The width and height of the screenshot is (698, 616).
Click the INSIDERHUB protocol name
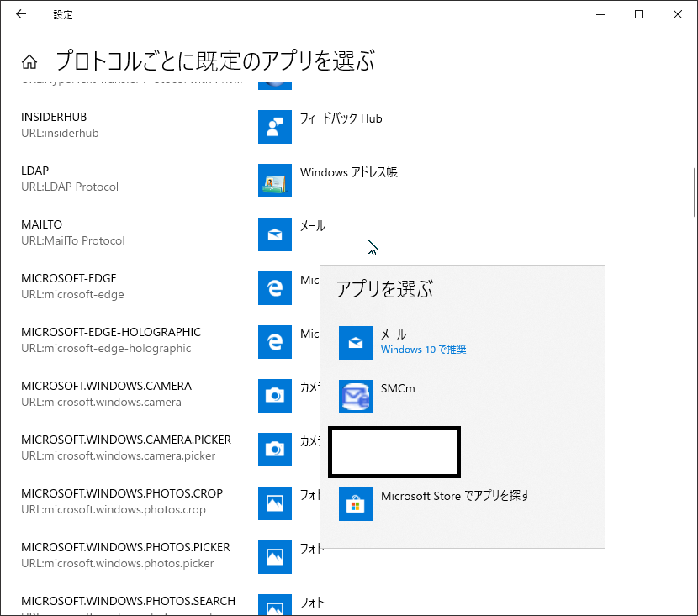point(54,117)
